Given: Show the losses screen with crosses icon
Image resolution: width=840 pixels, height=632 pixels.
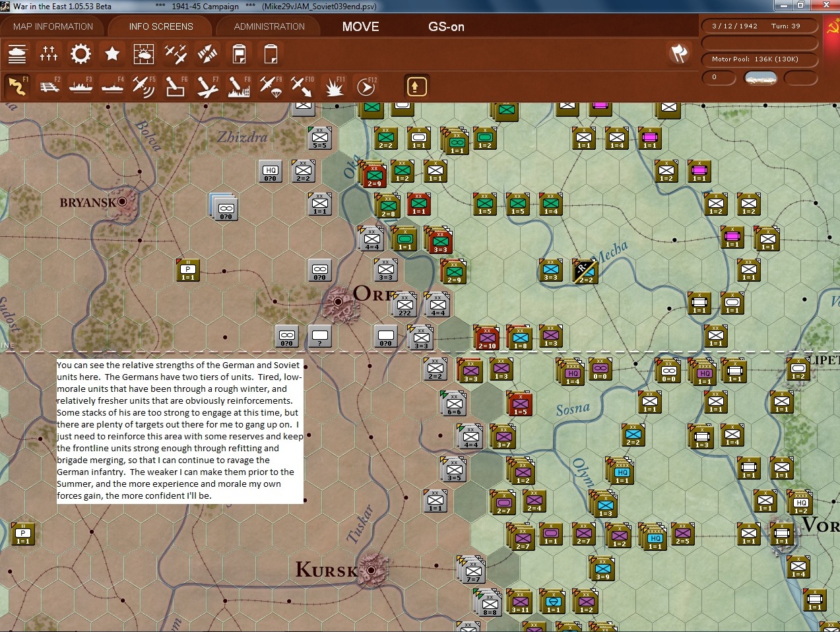Looking at the screenshot, I should tap(49, 53).
